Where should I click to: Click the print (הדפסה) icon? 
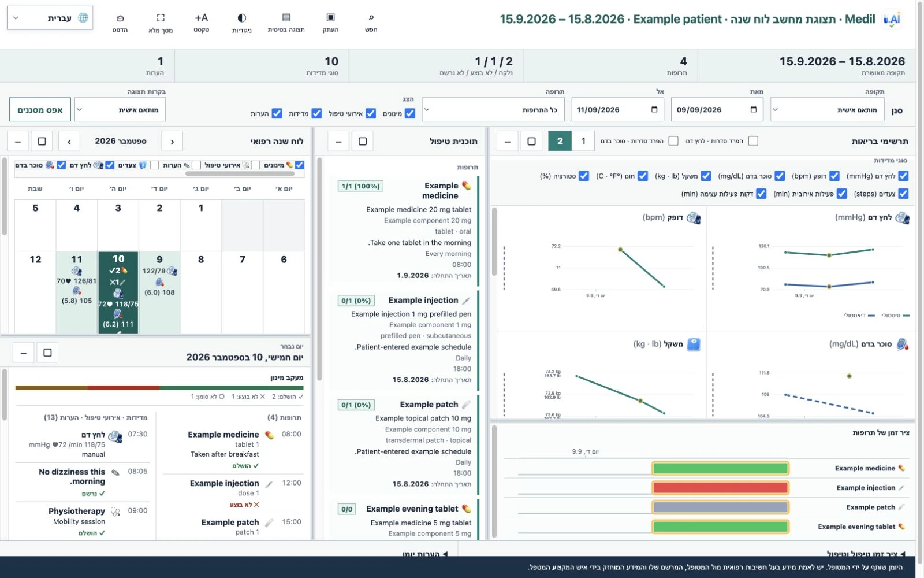(120, 23)
